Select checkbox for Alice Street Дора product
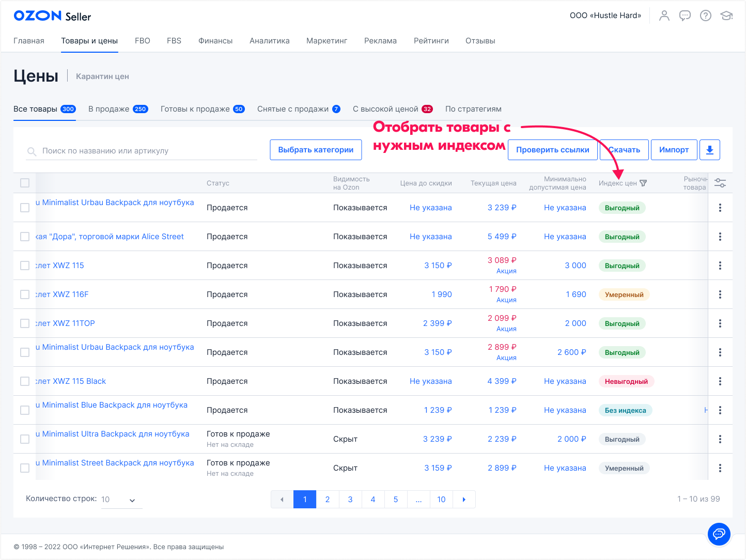This screenshot has height=560, width=746. (25, 237)
